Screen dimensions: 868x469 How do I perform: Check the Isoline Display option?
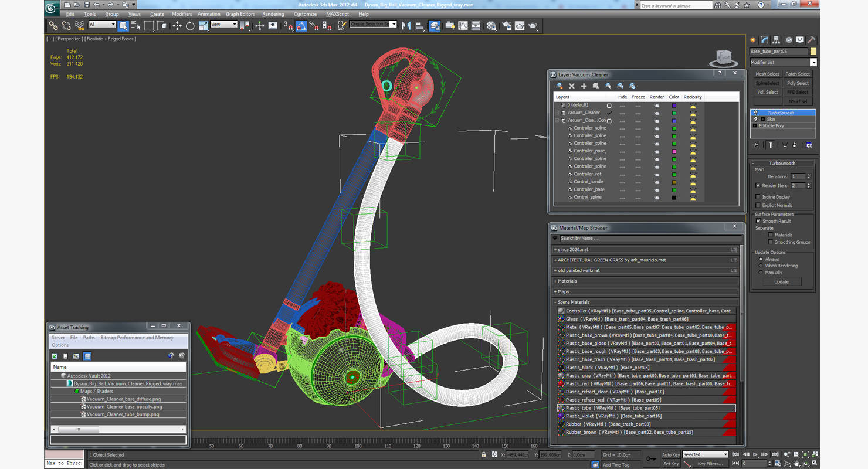tap(758, 197)
